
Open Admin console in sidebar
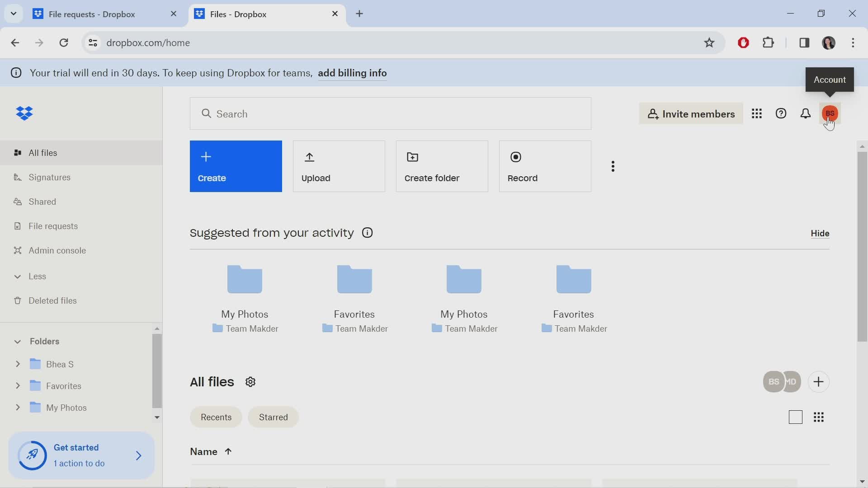coord(81,250)
